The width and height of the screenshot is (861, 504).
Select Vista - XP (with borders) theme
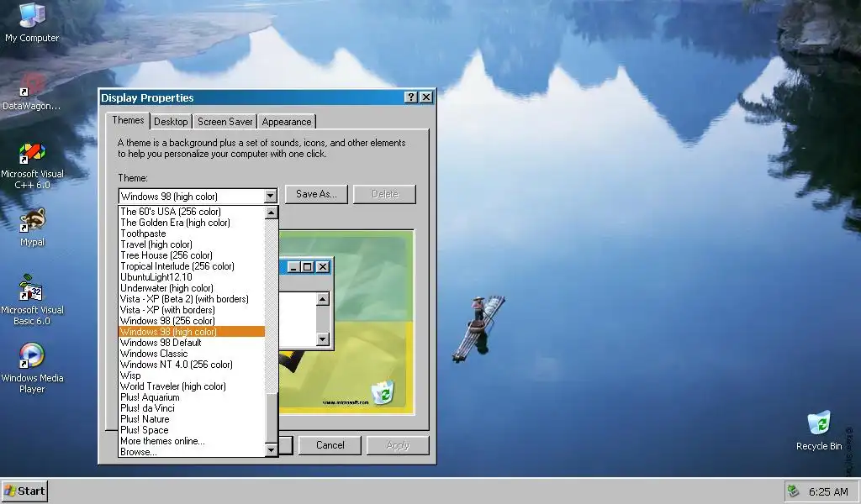[x=192, y=311]
